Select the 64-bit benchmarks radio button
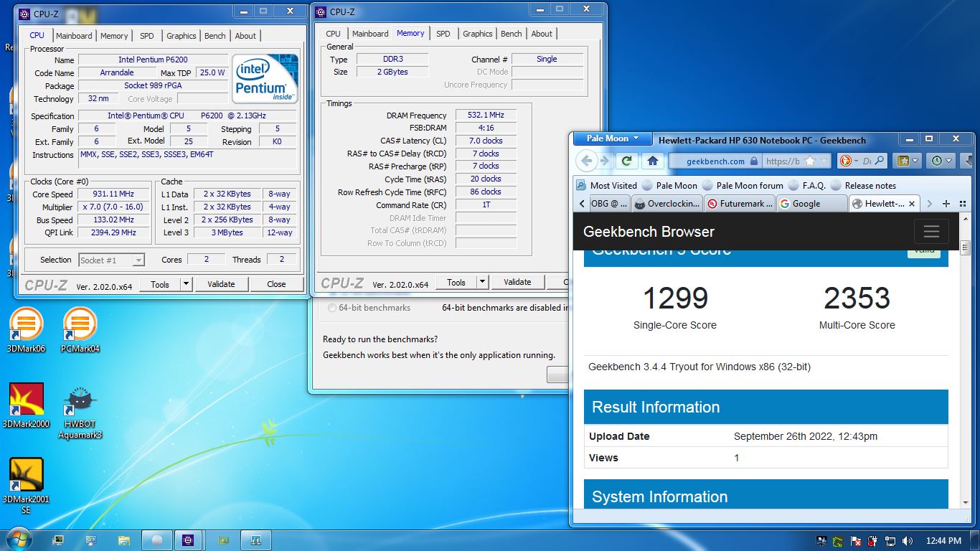Viewport: 980px width, 551px height. click(x=331, y=308)
